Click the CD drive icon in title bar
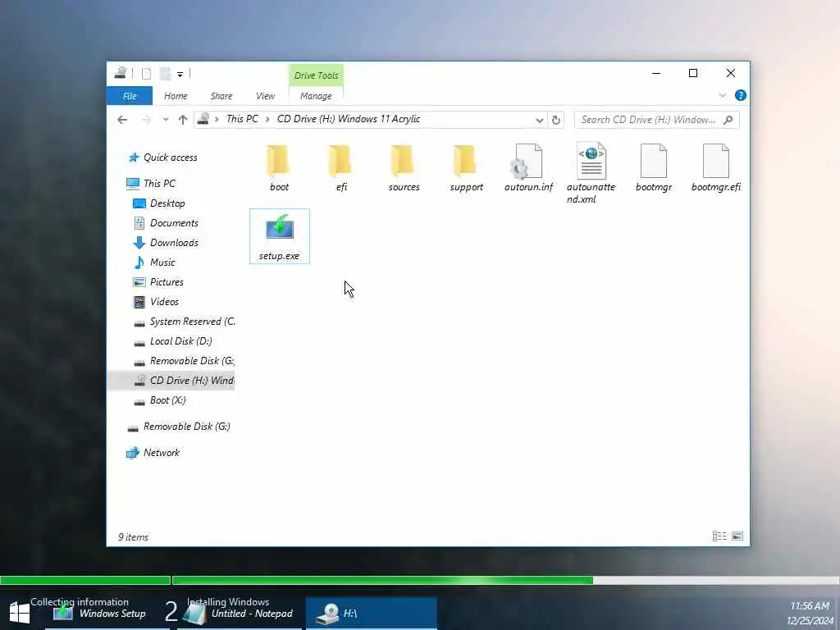Image resolution: width=840 pixels, height=630 pixels. click(x=120, y=73)
